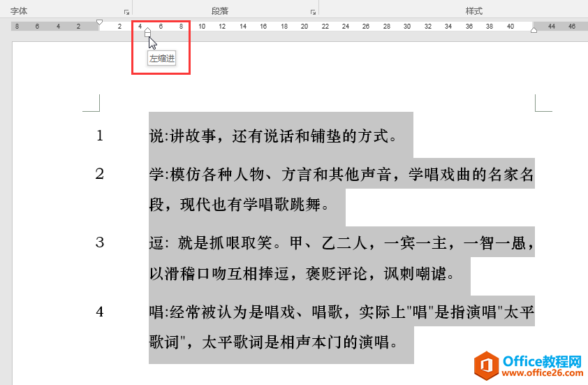This screenshot has height=385, width=588.
Task: Click the line starting with 以滑稽口吻互相捧逗
Action: tap(302, 274)
